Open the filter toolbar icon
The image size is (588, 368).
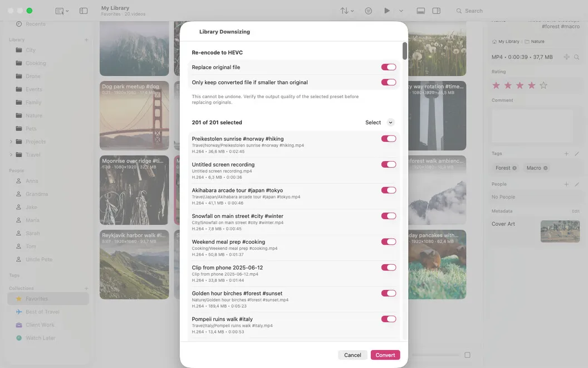369,11
